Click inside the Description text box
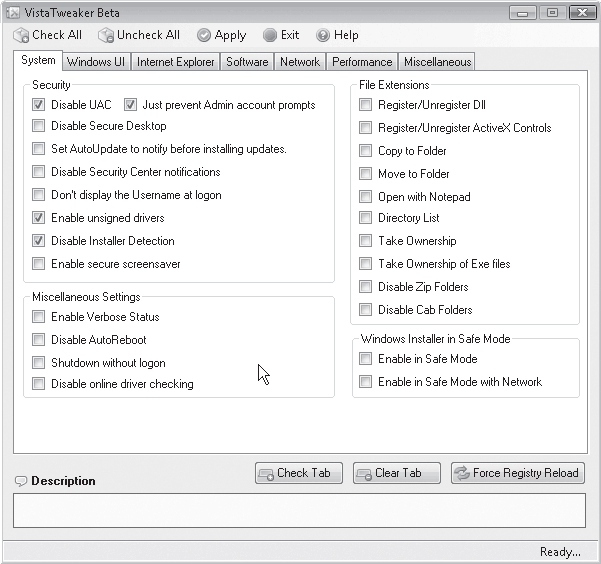601x564 pixels. click(x=299, y=511)
